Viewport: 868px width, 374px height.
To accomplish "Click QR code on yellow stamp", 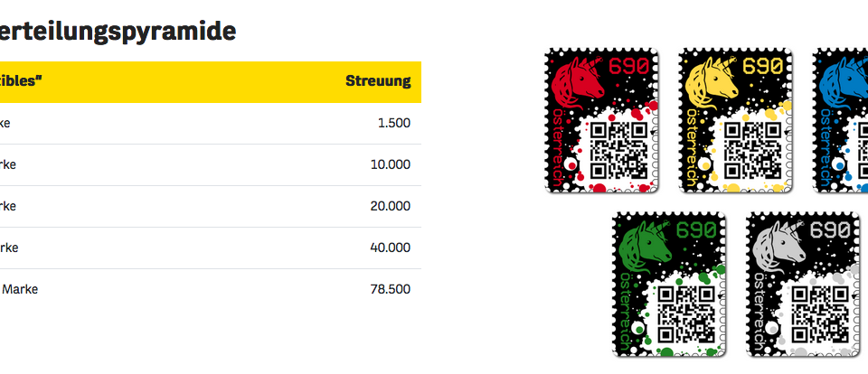I will [753, 151].
